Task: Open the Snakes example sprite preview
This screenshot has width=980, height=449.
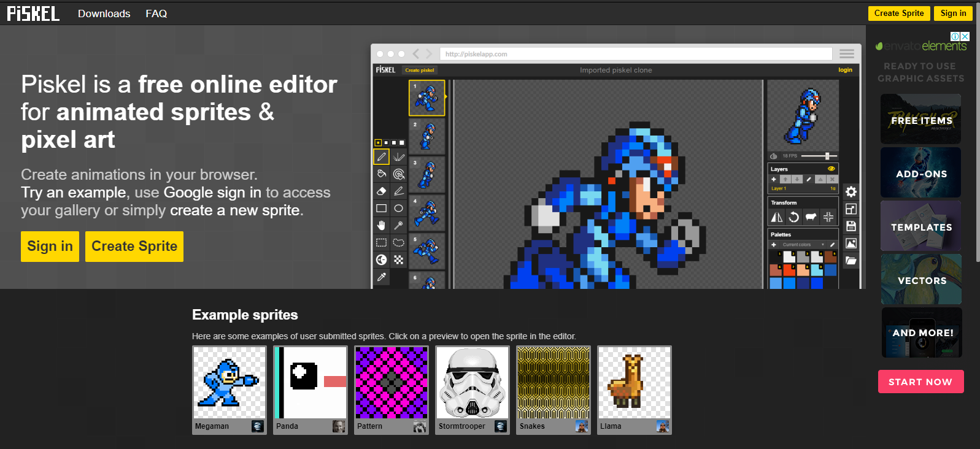Action: point(554,383)
